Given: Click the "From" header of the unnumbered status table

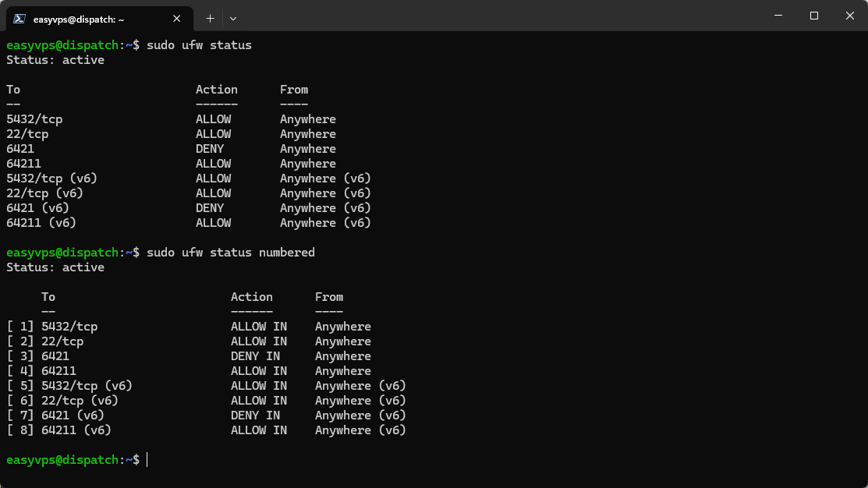Looking at the screenshot, I should pyautogui.click(x=294, y=90).
